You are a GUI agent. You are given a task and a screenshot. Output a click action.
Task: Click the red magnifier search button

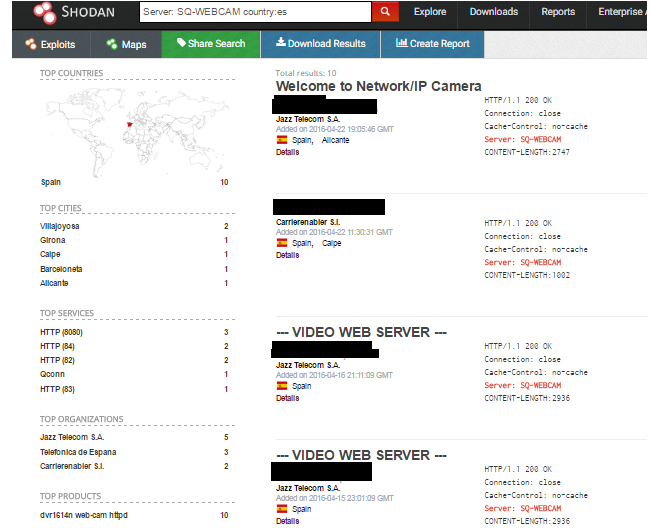pyautogui.click(x=385, y=12)
